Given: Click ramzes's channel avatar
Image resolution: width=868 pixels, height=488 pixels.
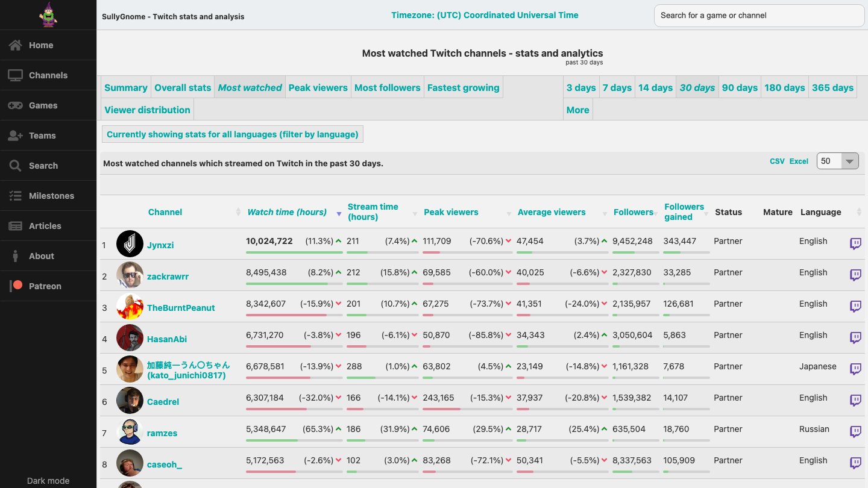Looking at the screenshot, I should [130, 432].
